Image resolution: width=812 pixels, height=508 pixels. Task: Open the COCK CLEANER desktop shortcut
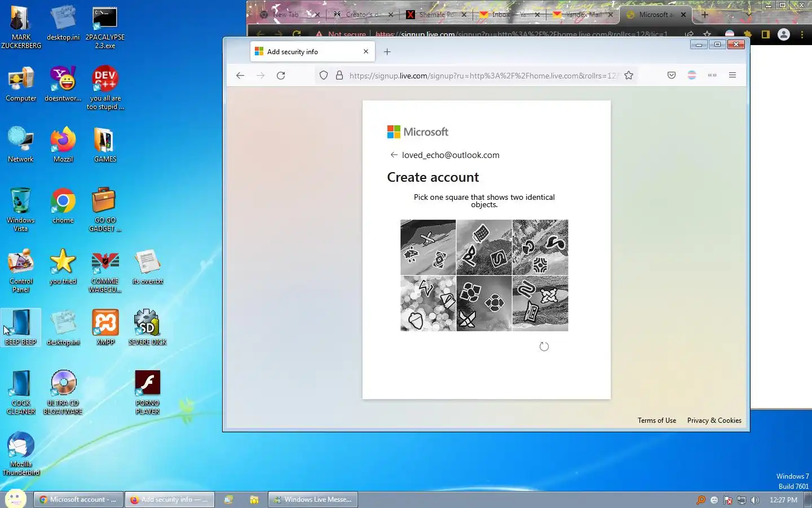(21, 393)
